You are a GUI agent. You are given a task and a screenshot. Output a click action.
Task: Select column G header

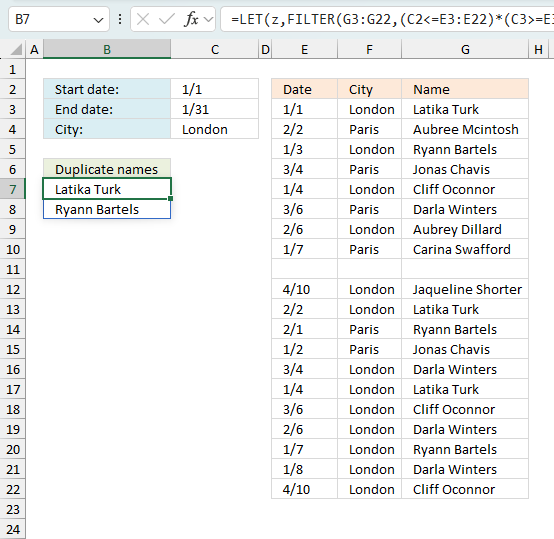point(465,50)
